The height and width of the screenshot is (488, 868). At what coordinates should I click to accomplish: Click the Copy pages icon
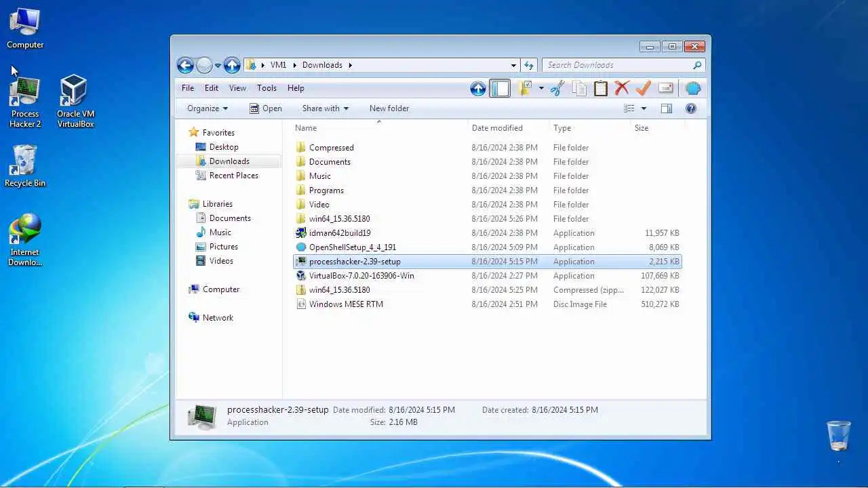[x=579, y=88]
